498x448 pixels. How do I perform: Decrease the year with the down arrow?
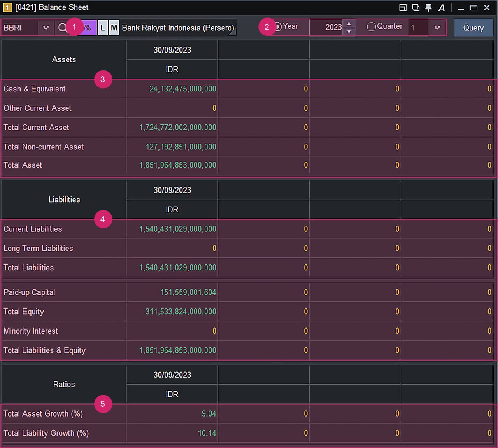[349, 31]
